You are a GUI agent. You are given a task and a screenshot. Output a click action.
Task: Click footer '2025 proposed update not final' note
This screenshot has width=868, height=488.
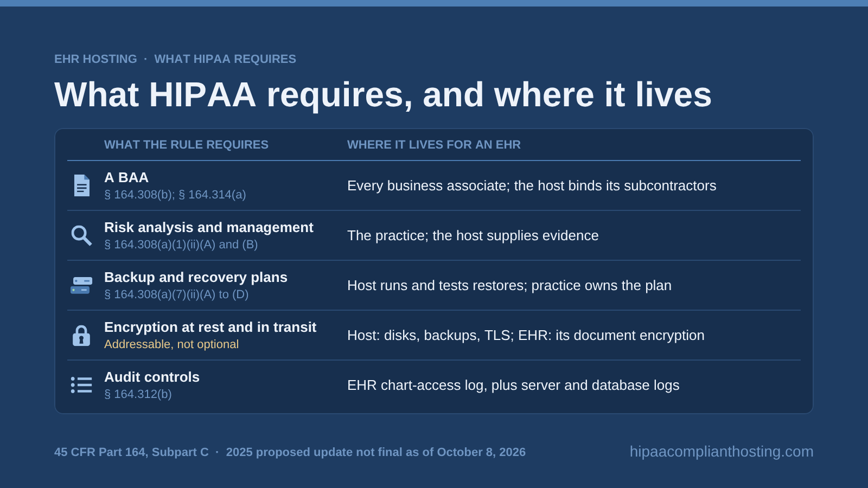(375, 452)
